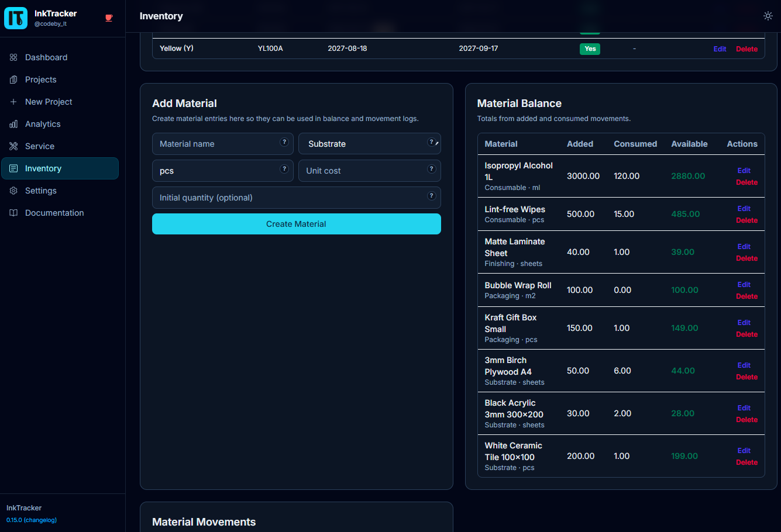The height and width of the screenshot is (532, 781).
Task: Click the green Yes badge on Yellow row
Action: 590,49
